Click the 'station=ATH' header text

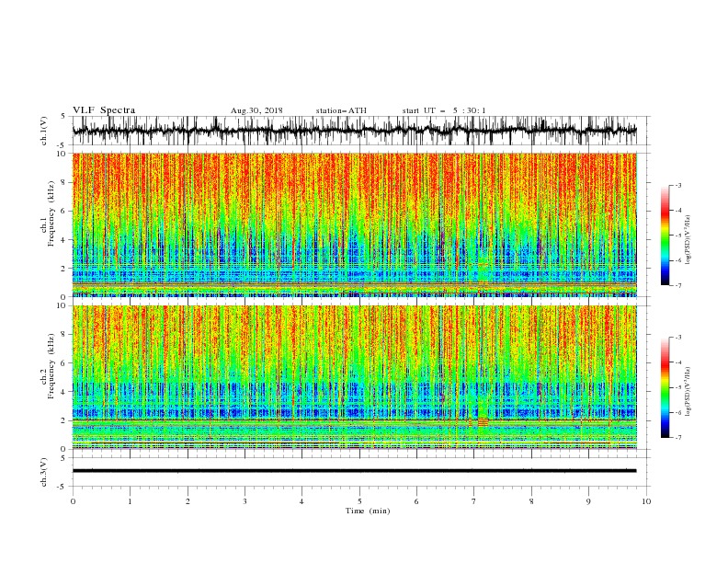pos(341,110)
